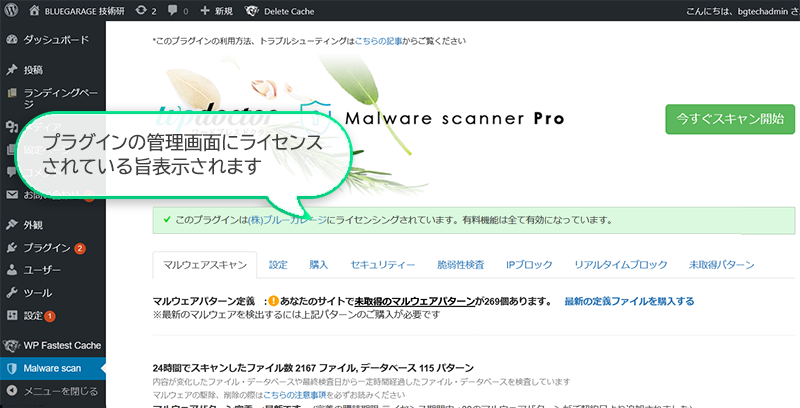Open the Posts (投稿) sidebar item
The width and height of the screenshot is (800, 408).
tap(34, 70)
